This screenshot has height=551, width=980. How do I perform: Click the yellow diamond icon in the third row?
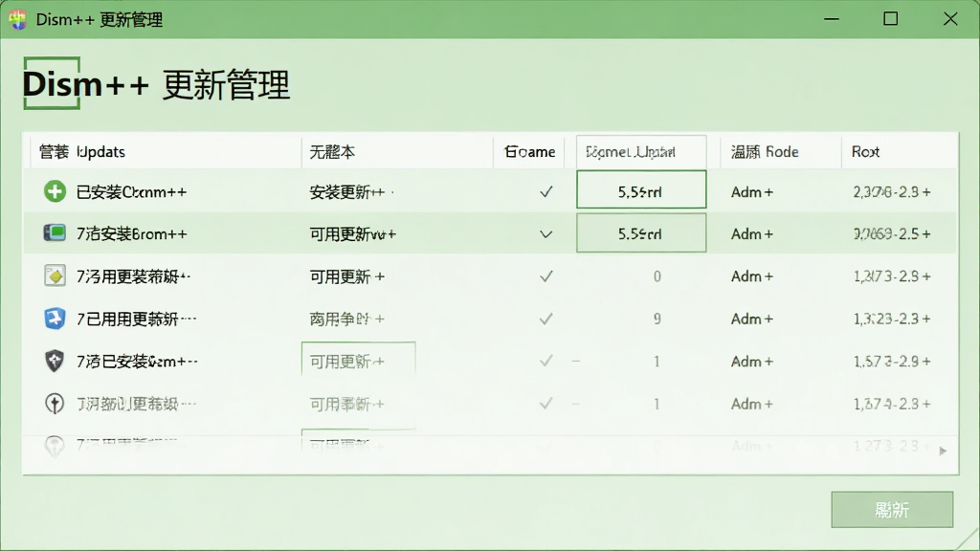click(x=55, y=275)
